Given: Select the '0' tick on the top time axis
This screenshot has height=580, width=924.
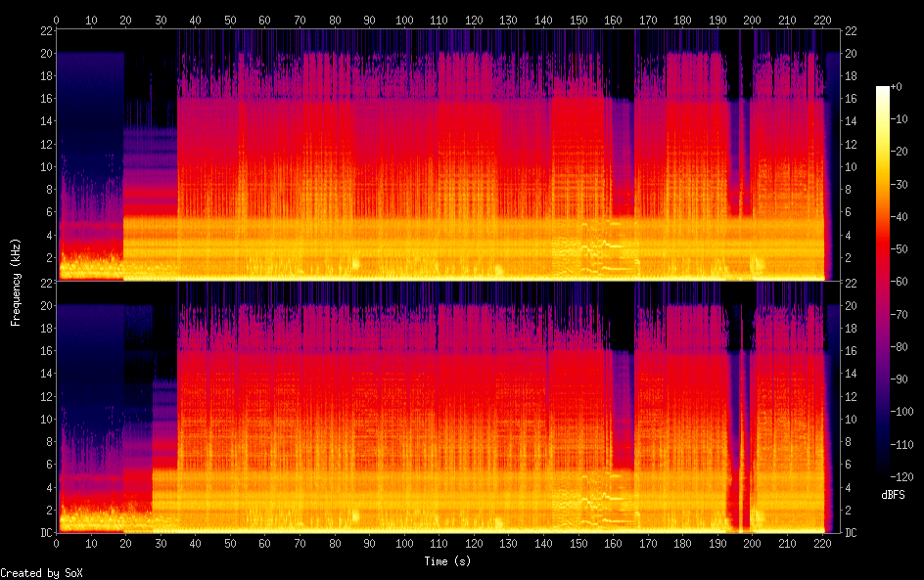Looking at the screenshot, I should [x=57, y=20].
